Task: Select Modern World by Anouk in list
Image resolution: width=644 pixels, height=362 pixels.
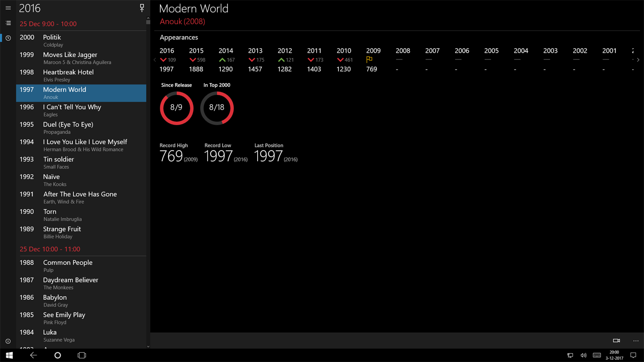Action: [81, 93]
